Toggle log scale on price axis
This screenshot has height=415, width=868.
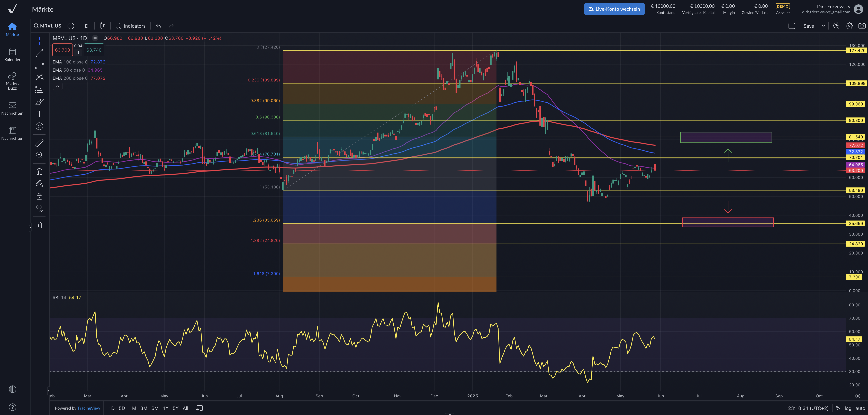(848, 408)
